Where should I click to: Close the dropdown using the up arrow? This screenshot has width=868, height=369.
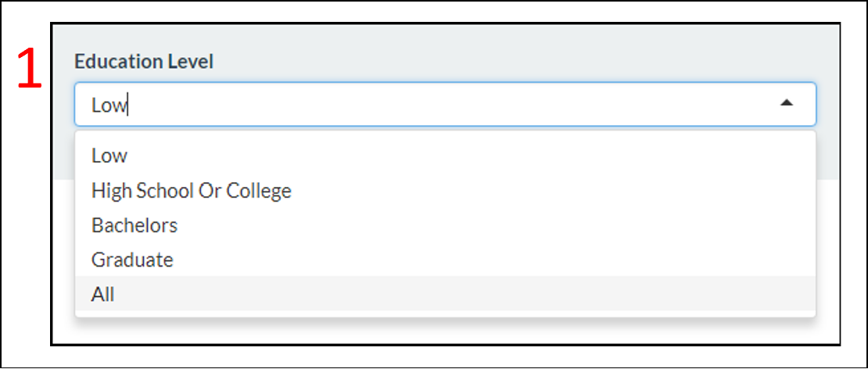[787, 103]
